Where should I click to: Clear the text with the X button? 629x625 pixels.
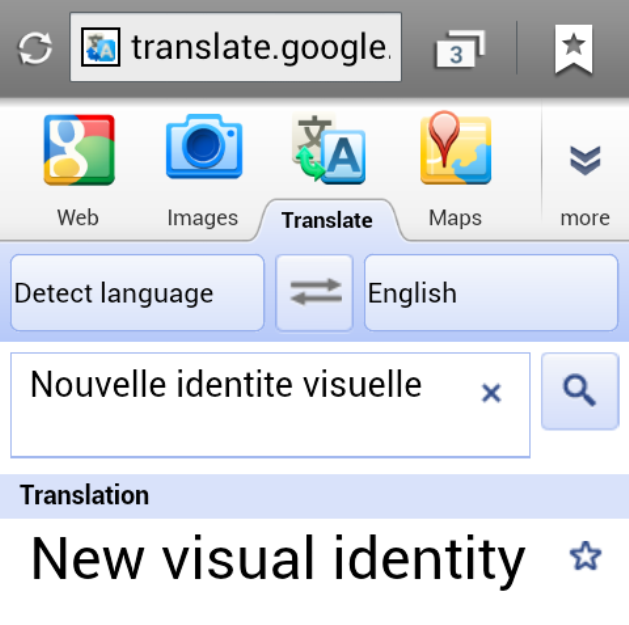(491, 393)
